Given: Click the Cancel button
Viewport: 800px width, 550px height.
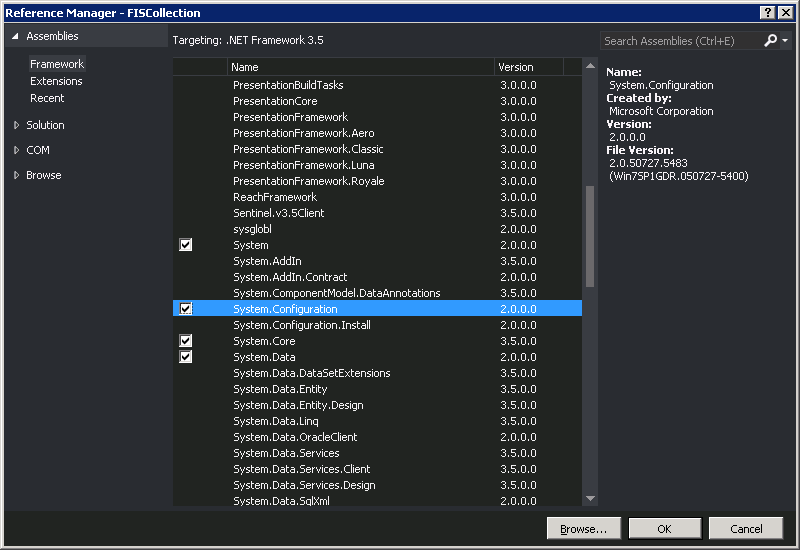Looking at the screenshot, I should pyautogui.click(x=746, y=529).
